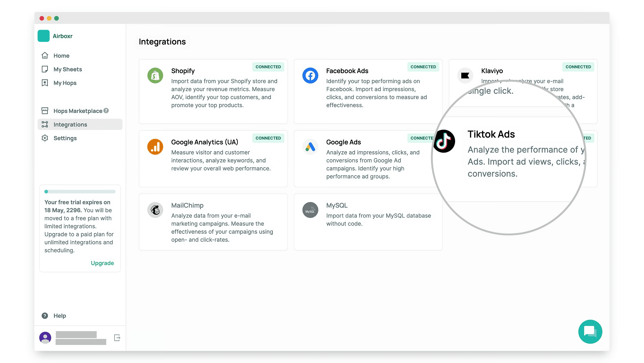This screenshot has width=644, height=363.
Task: Select Settings in the sidebar
Action: coord(65,138)
